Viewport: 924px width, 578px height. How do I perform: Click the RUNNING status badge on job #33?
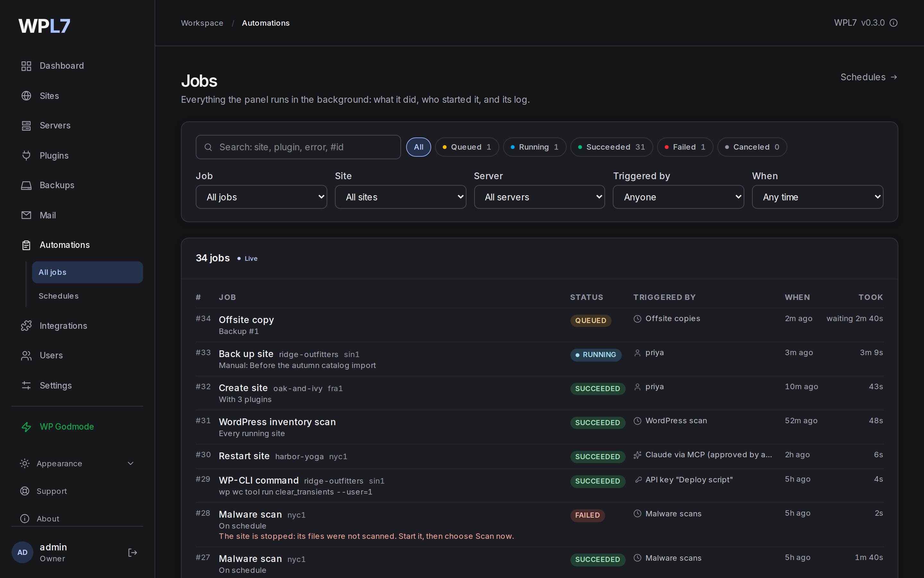pos(596,355)
